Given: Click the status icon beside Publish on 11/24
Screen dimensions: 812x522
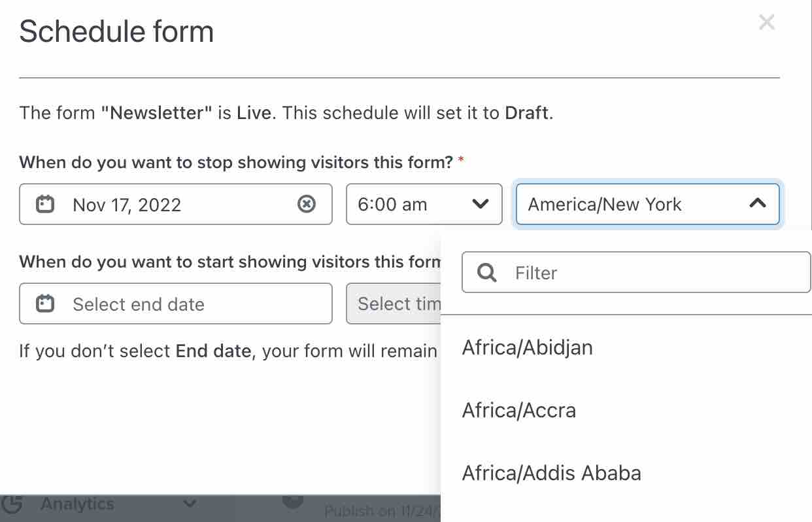Looking at the screenshot, I should pos(292,504).
